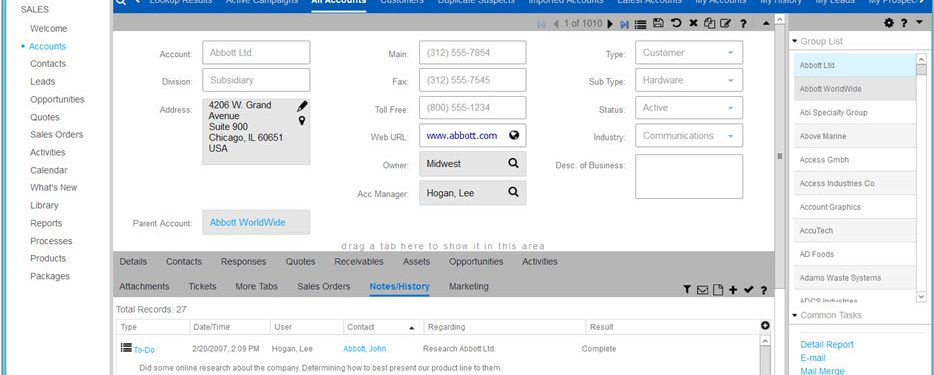Switch to the Contacts tab
This screenshot has height=375, width=934.
(x=183, y=261)
